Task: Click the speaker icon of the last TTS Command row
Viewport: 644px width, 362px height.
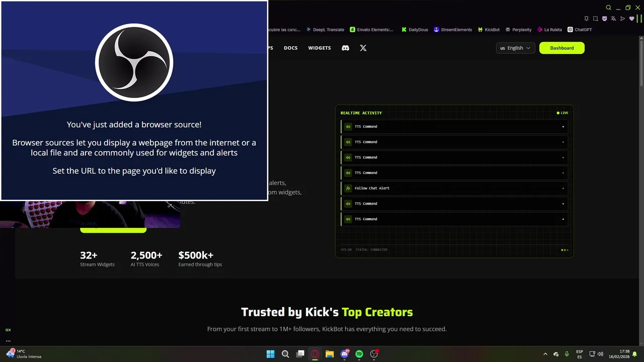Action: click(x=348, y=219)
